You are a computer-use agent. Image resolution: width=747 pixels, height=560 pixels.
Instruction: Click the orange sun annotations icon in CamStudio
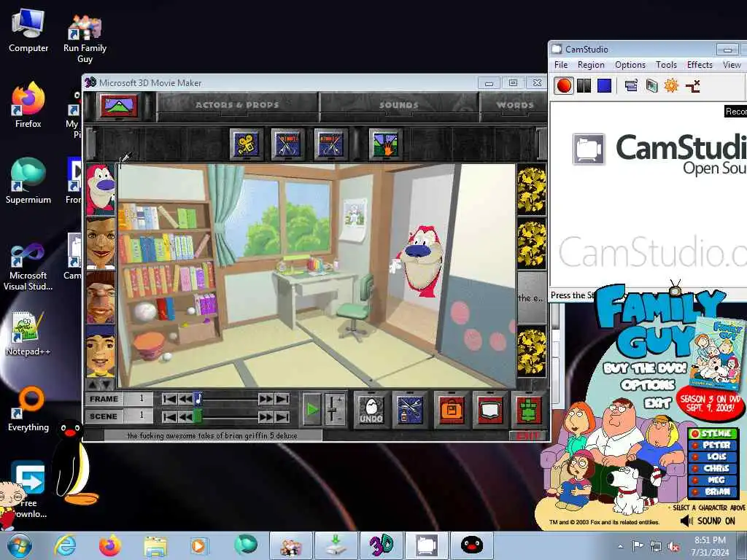tap(671, 86)
